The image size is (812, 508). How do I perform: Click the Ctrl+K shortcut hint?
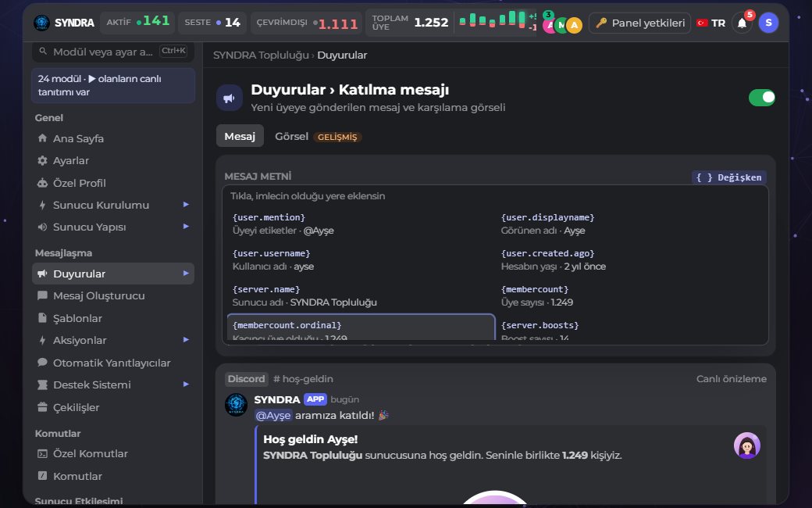click(173, 51)
